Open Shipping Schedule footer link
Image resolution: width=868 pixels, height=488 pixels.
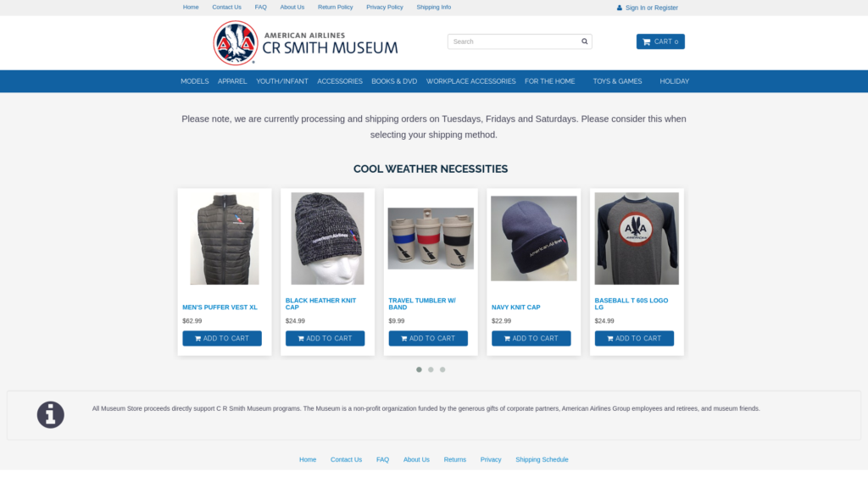click(x=542, y=459)
